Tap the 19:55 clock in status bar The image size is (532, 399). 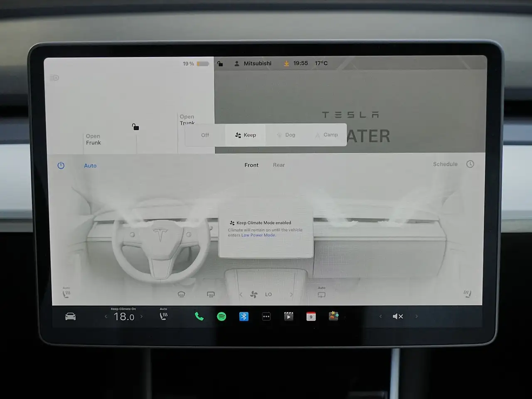[x=300, y=63]
